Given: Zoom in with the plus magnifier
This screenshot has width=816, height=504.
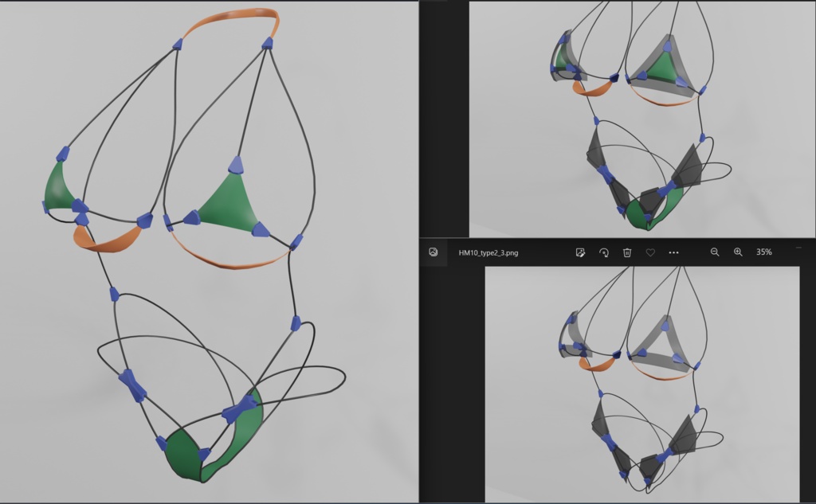Looking at the screenshot, I should click(x=738, y=252).
